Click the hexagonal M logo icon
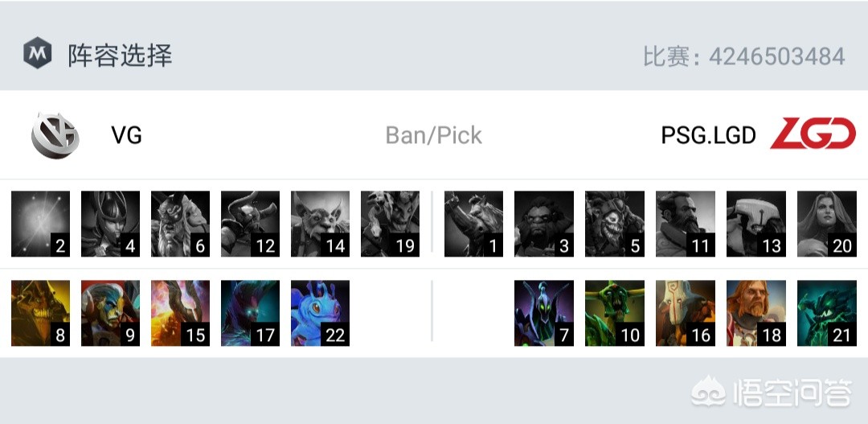The height and width of the screenshot is (424, 868). 37,54
